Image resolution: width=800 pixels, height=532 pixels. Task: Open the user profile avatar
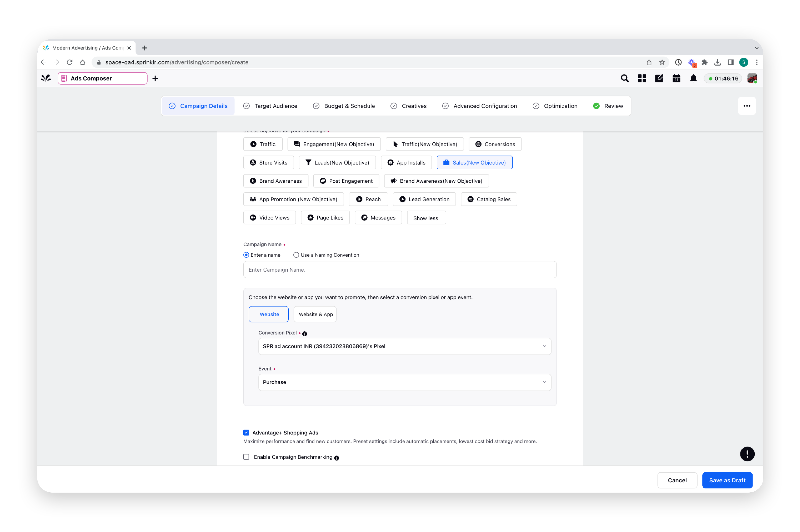pos(752,78)
